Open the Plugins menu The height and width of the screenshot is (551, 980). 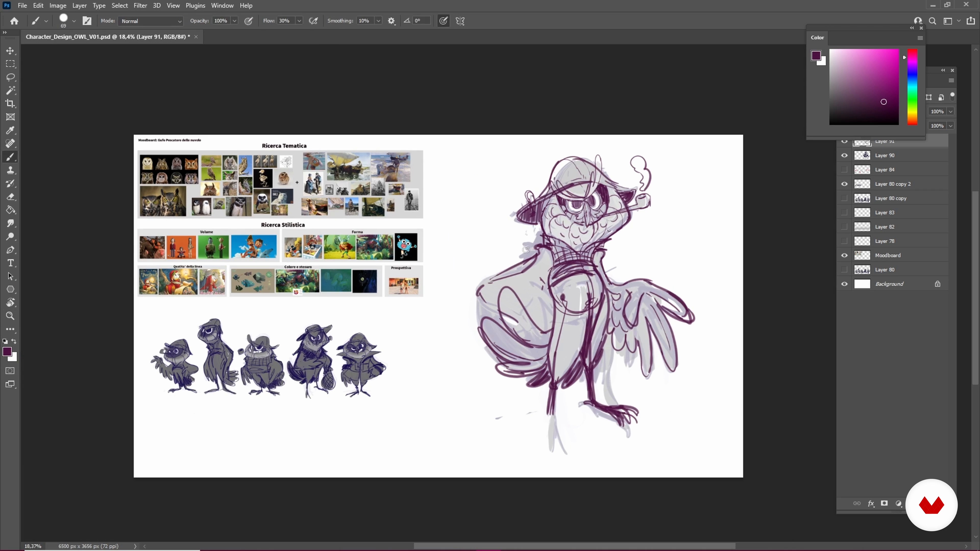(x=195, y=5)
